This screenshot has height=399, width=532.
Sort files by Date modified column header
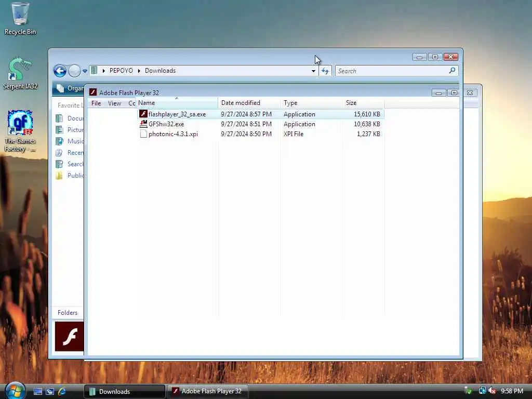(249, 103)
